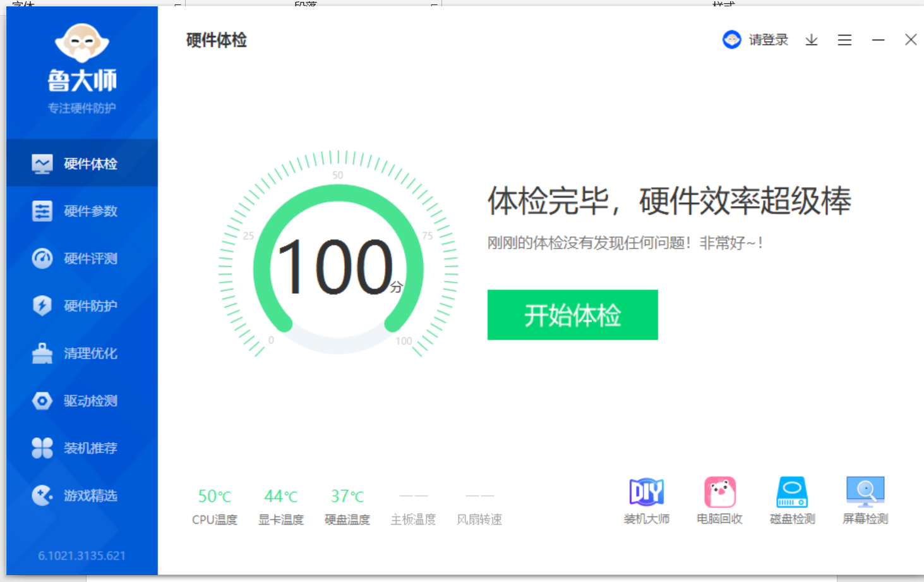The image size is (924, 582).
Task: Click the 硬盘温度 37℃ reading
Action: 347,507
